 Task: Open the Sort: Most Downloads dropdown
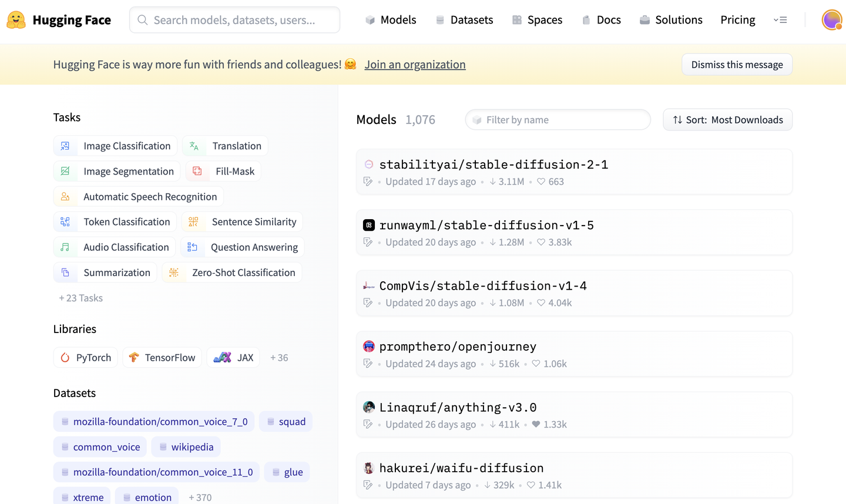click(x=727, y=120)
